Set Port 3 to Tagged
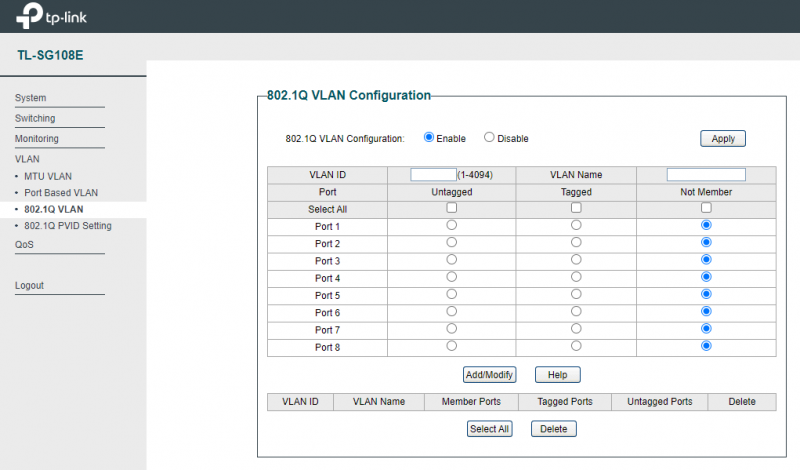800x470 pixels. (576, 260)
